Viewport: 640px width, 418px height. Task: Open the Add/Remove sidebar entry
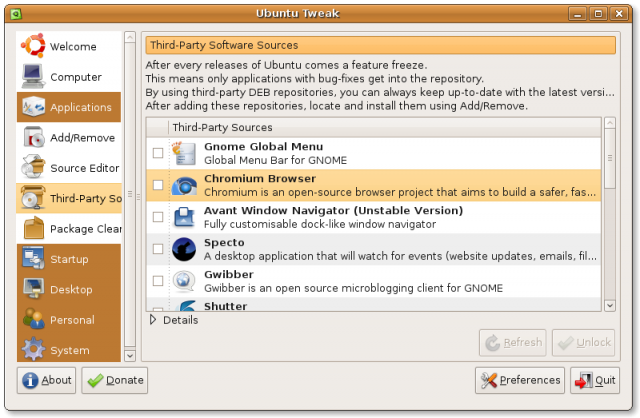point(69,137)
